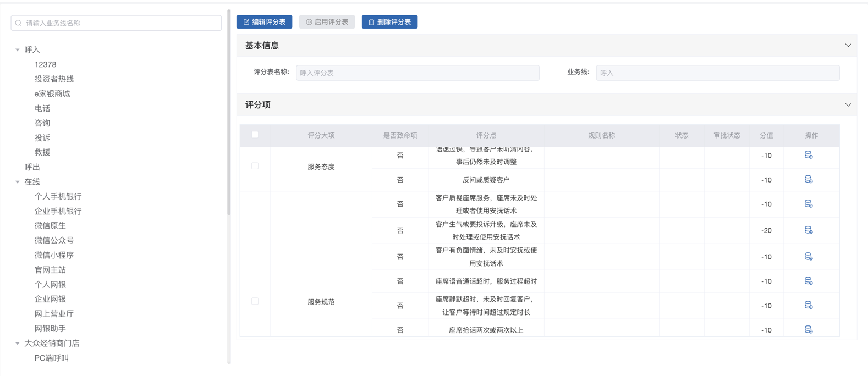Click the search magnifier icon in business line box

tap(19, 23)
